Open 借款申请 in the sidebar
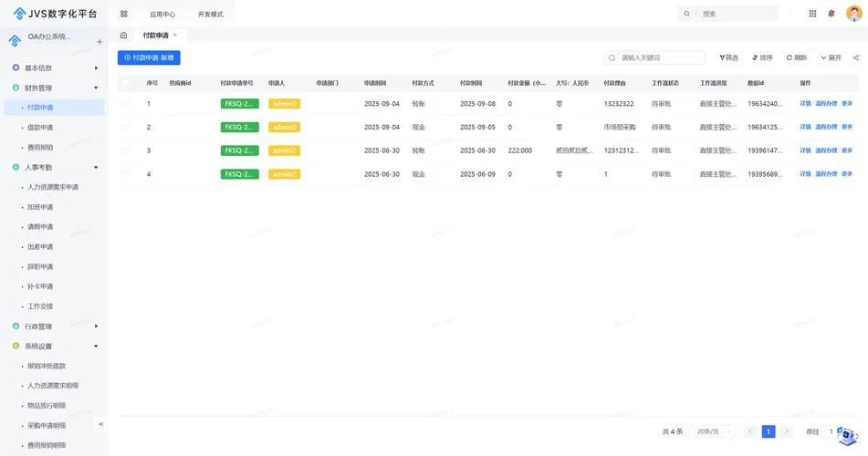Image resolution: width=868 pixels, height=456 pixels. click(x=40, y=128)
